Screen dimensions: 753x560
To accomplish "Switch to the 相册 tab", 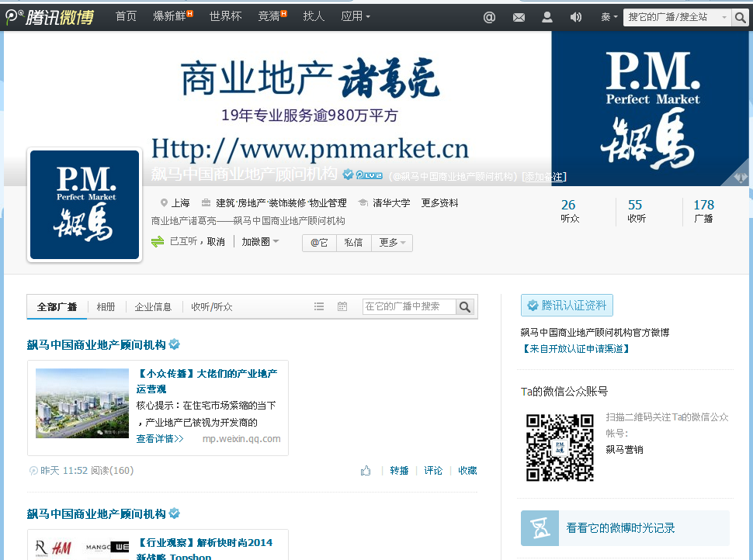I will pos(106,306).
